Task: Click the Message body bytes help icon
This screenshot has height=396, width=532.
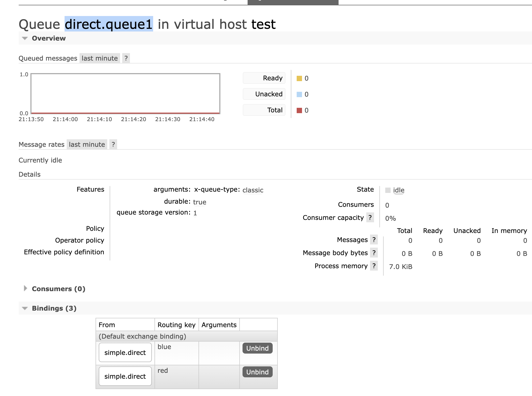Action: (x=374, y=253)
